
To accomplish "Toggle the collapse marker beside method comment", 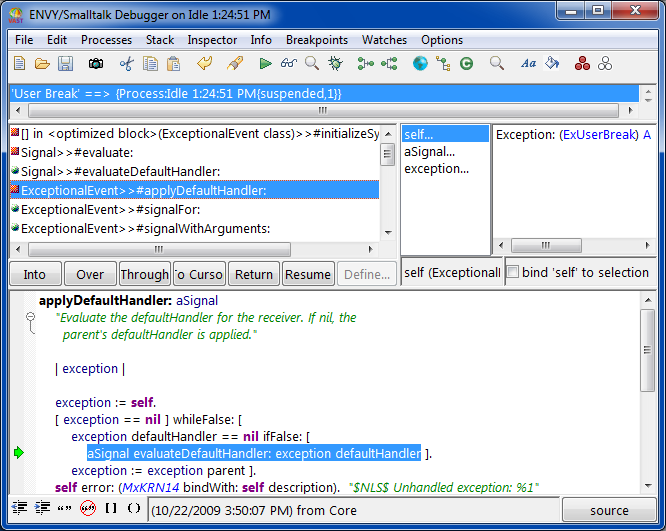I will click(30, 317).
